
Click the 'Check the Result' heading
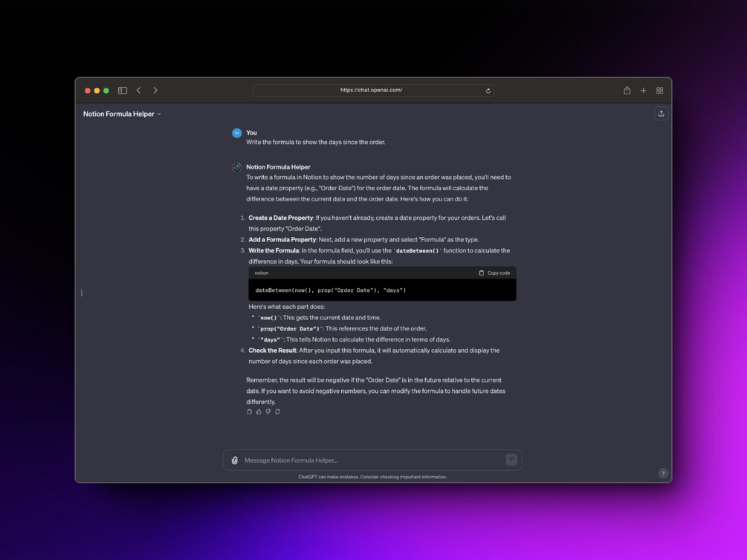click(273, 351)
